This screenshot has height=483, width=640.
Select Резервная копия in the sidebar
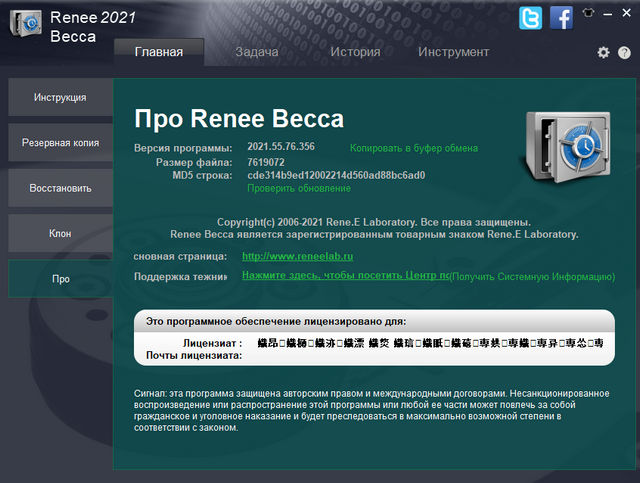[x=60, y=143]
